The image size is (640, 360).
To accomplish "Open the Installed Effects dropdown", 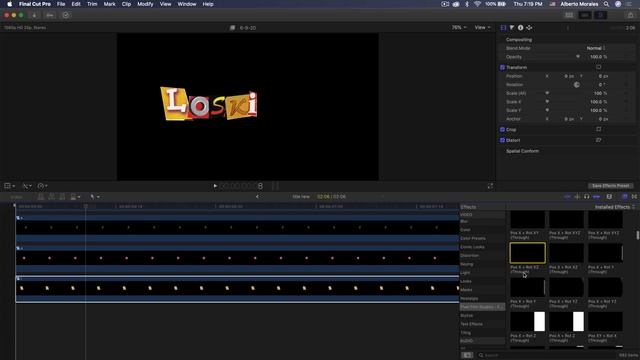I will click(x=615, y=207).
